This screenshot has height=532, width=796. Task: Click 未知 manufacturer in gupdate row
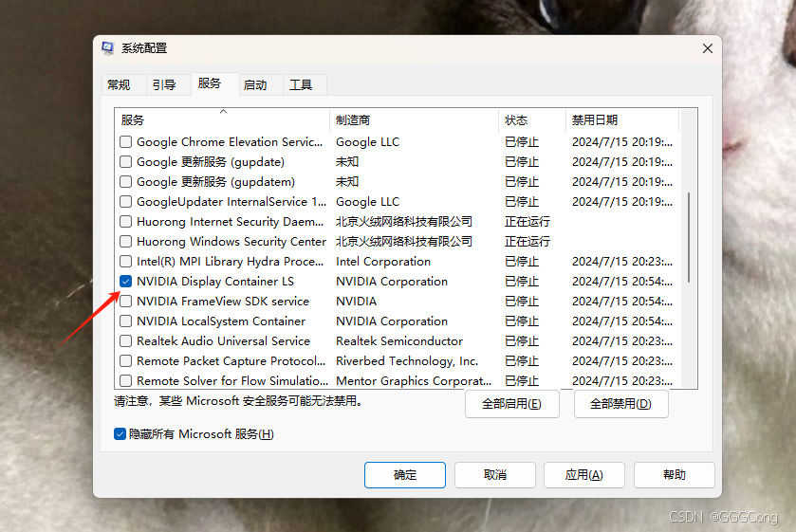pos(347,162)
